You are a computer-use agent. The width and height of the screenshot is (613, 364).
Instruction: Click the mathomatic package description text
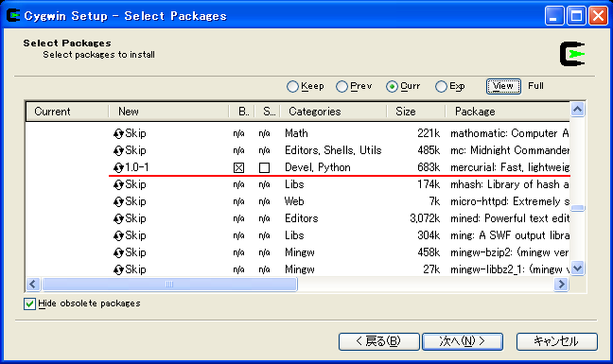click(x=509, y=133)
